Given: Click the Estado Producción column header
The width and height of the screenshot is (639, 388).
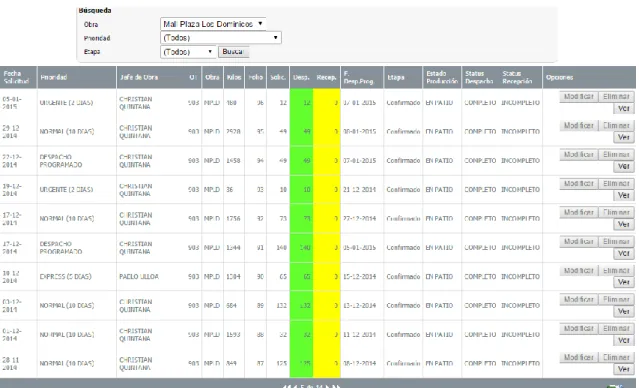Looking at the screenshot, I should point(442,77).
